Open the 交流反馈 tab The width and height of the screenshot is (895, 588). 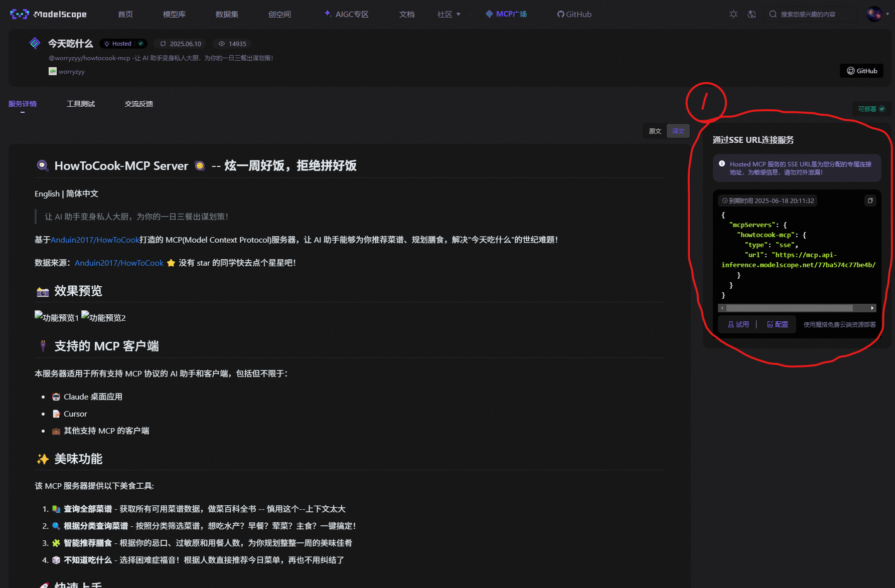[x=138, y=104]
